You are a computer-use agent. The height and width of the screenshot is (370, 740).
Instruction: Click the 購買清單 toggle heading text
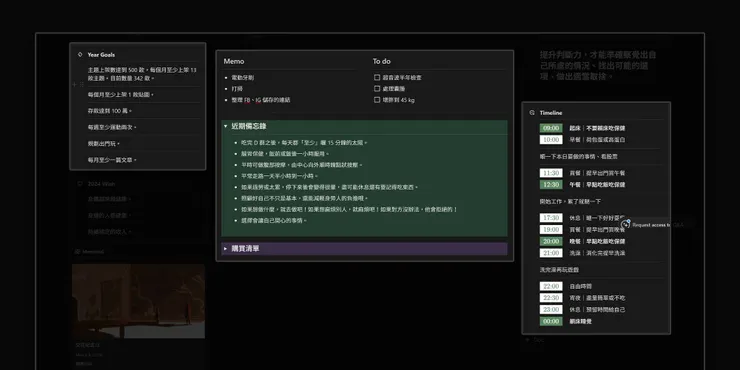[245, 248]
